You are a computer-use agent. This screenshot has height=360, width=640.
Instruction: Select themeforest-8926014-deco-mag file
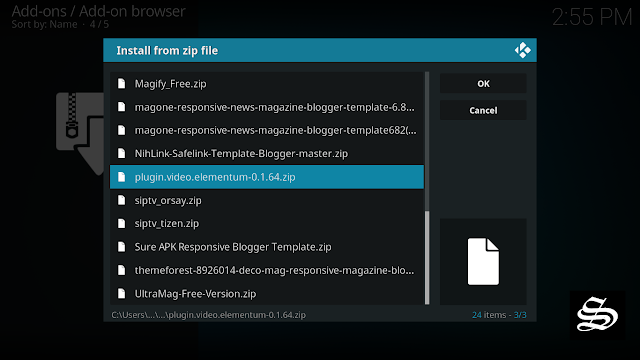click(267, 270)
